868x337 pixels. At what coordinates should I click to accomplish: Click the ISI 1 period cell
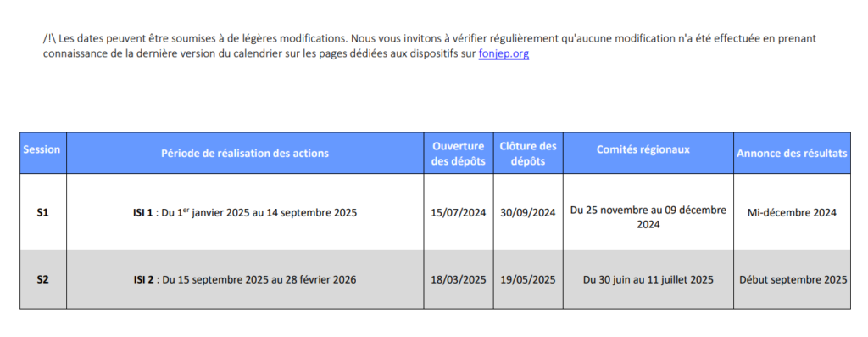tap(245, 212)
